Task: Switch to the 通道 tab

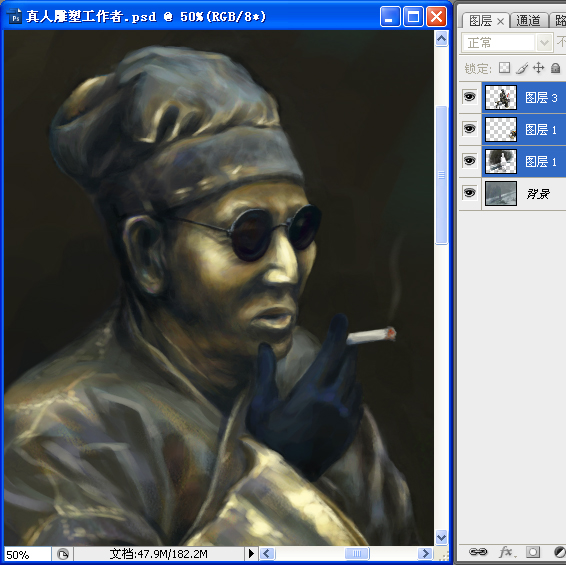Action: (528, 21)
